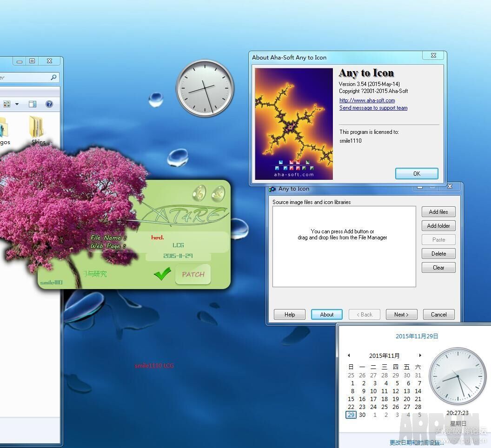Image resolution: width=491 pixels, height=448 pixels.
Task: Open the aha-soft.com website link
Action: tap(367, 100)
